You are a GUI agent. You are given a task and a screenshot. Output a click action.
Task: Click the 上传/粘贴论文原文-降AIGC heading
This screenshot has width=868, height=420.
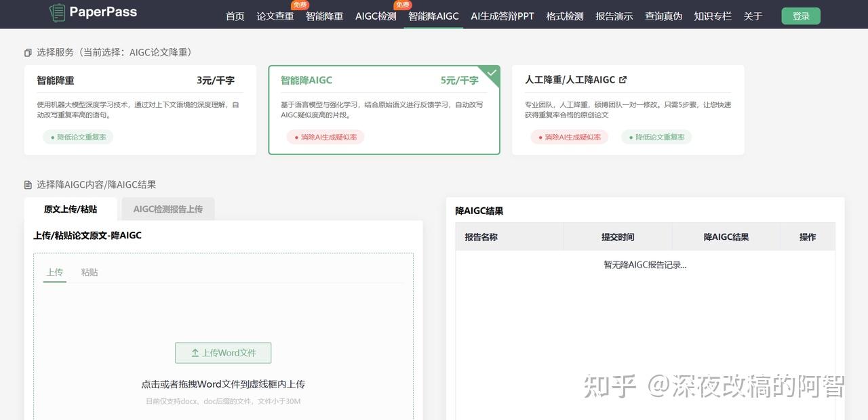(87, 235)
